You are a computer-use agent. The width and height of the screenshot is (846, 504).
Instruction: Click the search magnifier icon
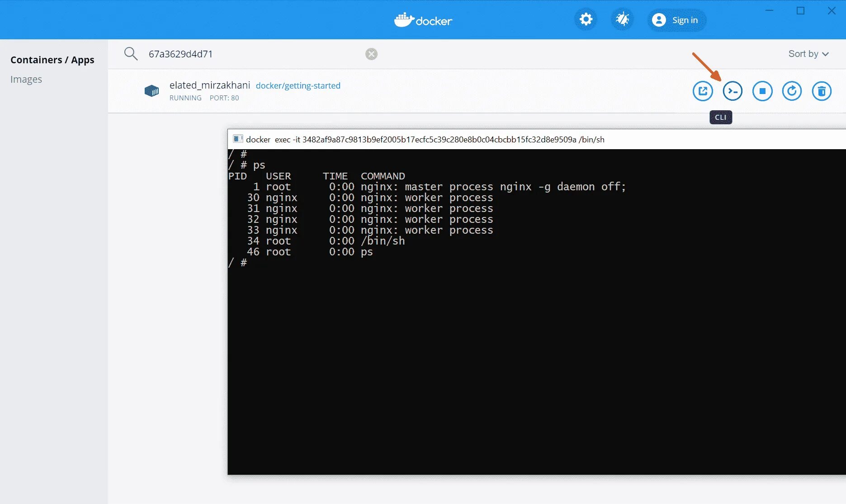click(x=131, y=54)
